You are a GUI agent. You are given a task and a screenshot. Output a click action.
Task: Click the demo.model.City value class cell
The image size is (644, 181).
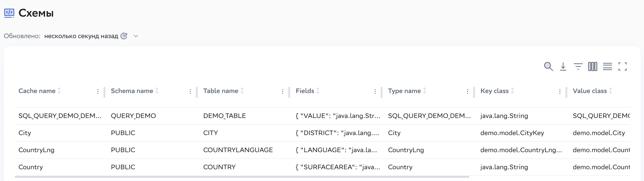click(599, 133)
